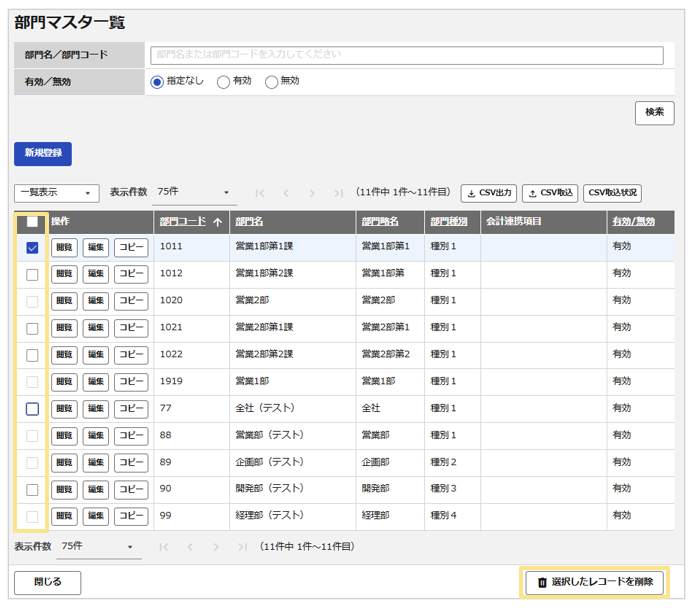Open the CSV取込状況 button

point(612,193)
